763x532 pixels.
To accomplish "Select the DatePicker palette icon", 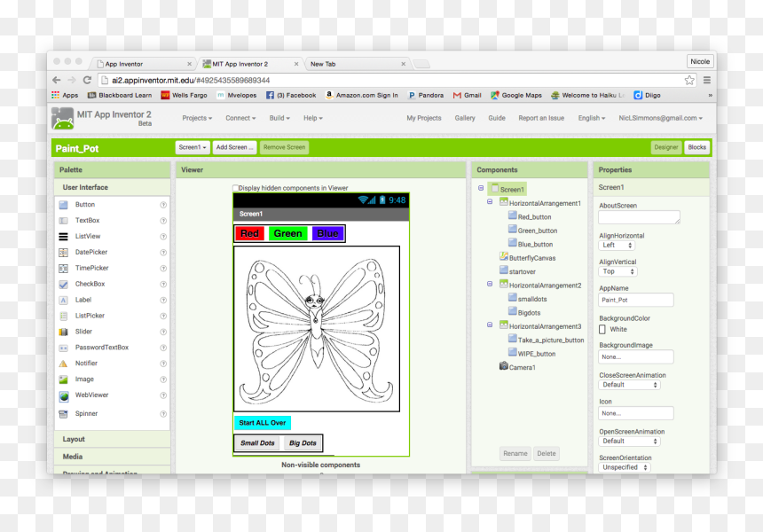I will (x=63, y=253).
